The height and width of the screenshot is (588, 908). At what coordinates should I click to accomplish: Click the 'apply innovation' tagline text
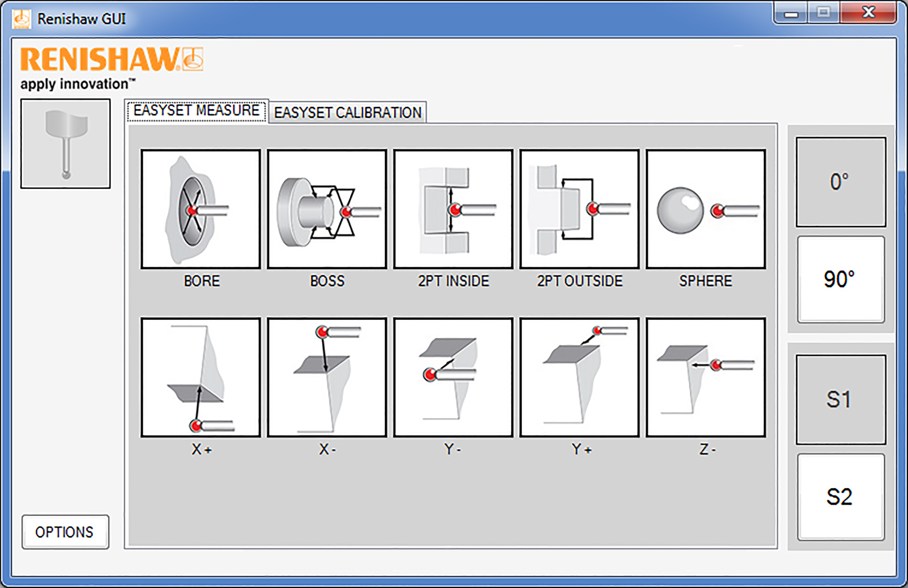tap(78, 84)
